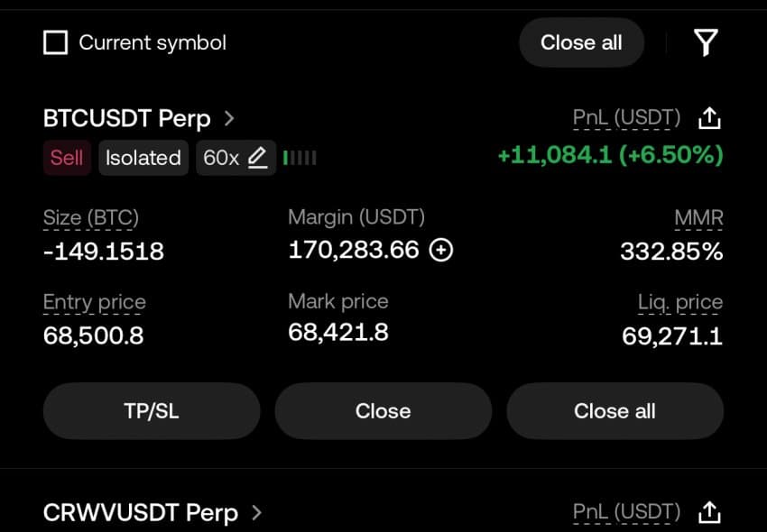The image size is (767, 532).
Task: Share the BTCUSDT position PnL
Action: pyautogui.click(x=709, y=118)
